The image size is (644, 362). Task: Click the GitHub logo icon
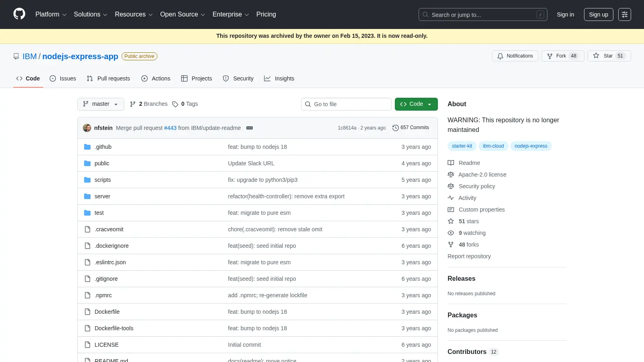coord(19,14)
